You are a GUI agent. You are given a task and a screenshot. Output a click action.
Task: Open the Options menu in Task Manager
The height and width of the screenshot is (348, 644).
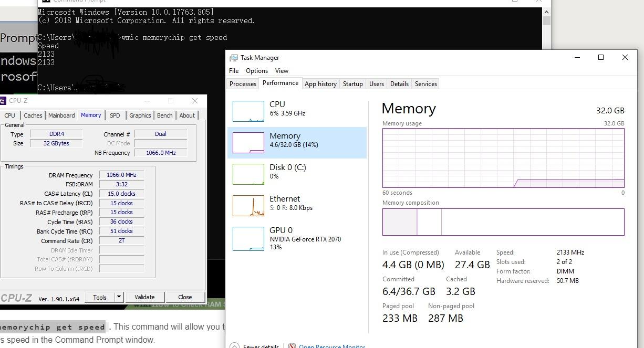click(257, 71)
